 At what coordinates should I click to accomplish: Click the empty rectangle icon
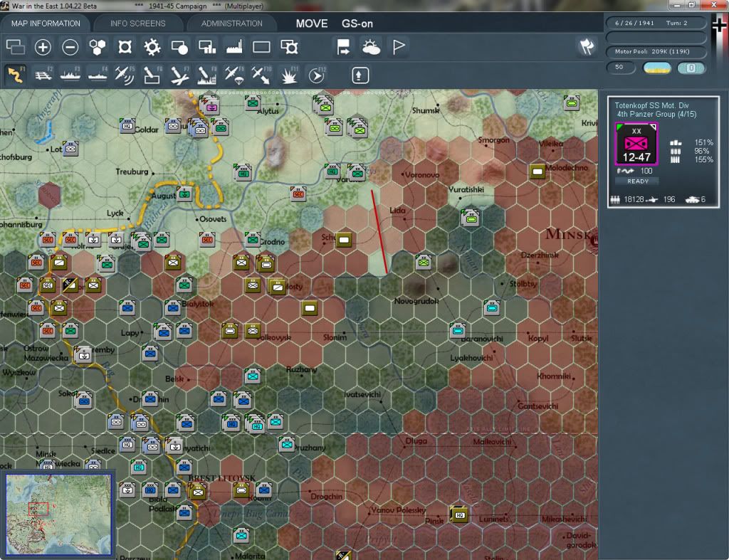click(261, 47)
